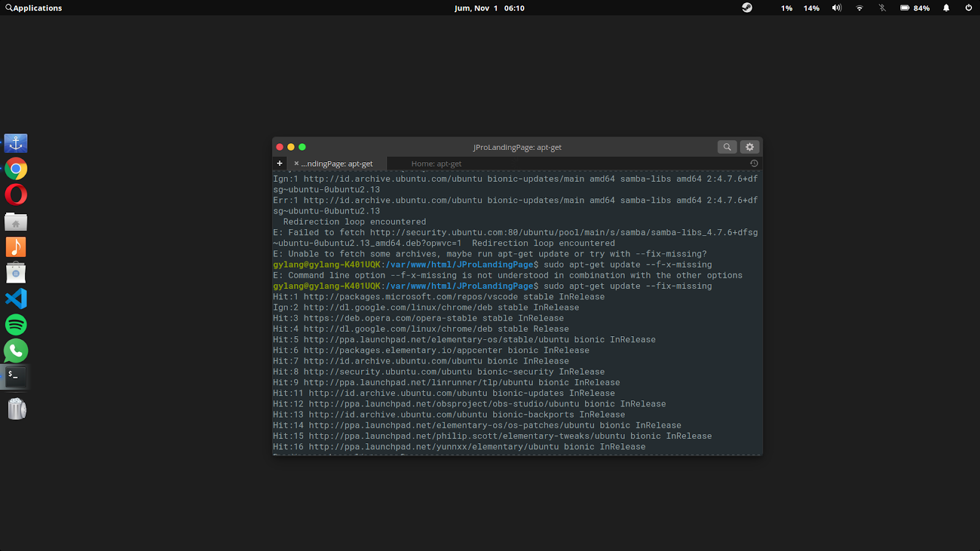Viewport: 980px width, 551px height.
Task: Launch Visual Studio Code from the dock
Action: pos(16,299)
